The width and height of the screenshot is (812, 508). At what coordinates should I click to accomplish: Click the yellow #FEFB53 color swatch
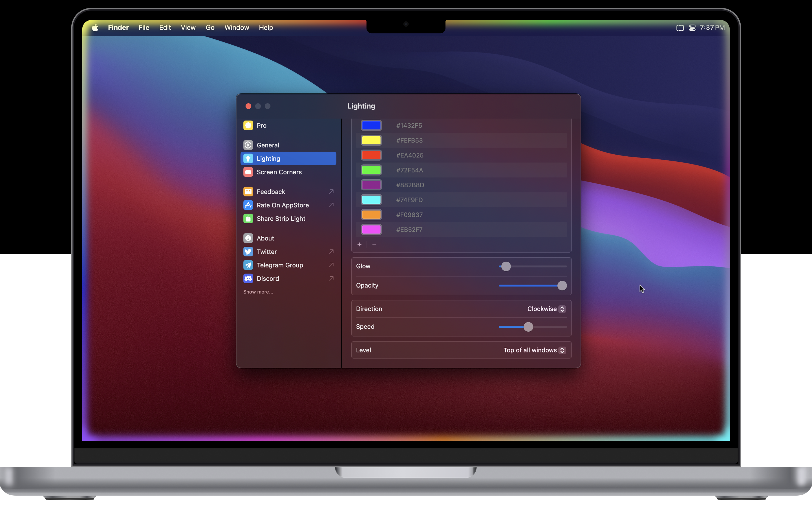(371, 140)
